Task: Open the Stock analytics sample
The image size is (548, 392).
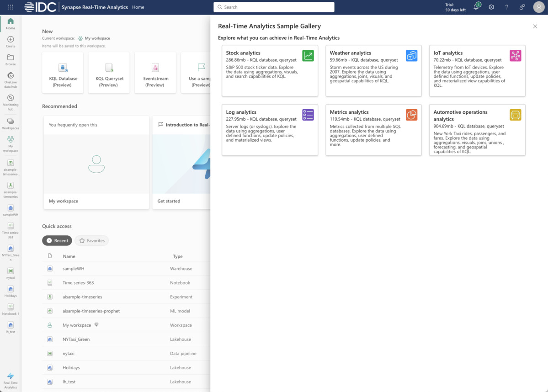Action: pyautogui.click(x=269, y=71)
